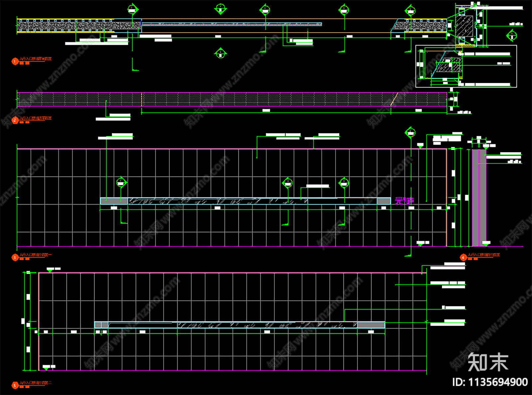Select the lone green section marker below the plan

point(220,53)
